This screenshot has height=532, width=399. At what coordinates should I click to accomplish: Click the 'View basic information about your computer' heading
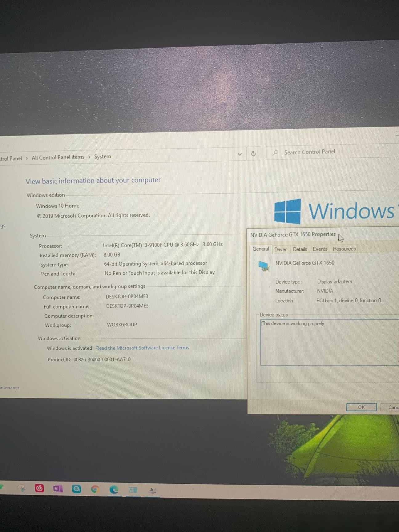[93, 180]
